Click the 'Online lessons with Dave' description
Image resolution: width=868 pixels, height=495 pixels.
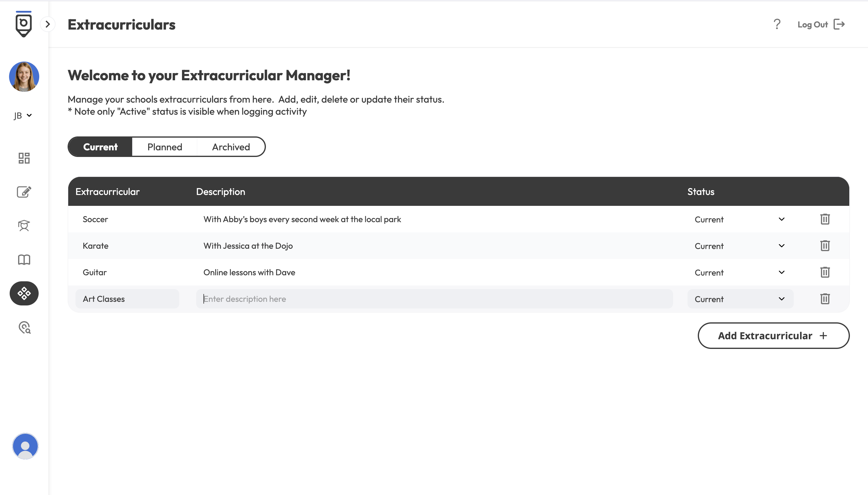(x=249, y=272)
